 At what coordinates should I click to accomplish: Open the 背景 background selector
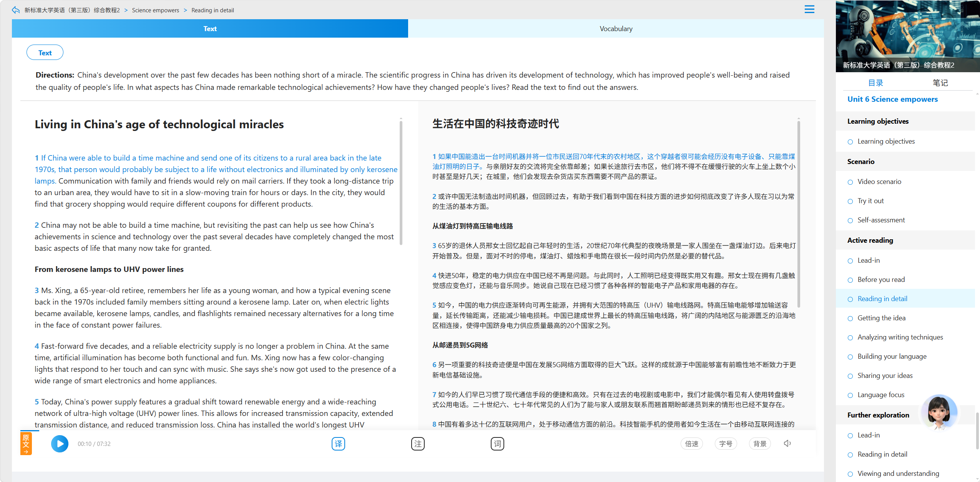click(x=760, y=444)
